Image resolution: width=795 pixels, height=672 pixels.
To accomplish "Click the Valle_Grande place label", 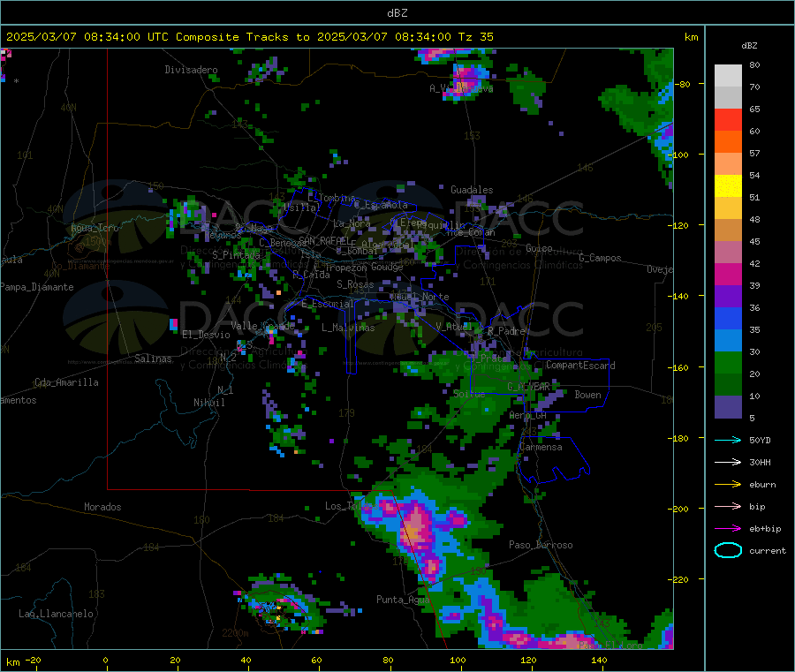I will pyautogui.click(x=262, y=326).
